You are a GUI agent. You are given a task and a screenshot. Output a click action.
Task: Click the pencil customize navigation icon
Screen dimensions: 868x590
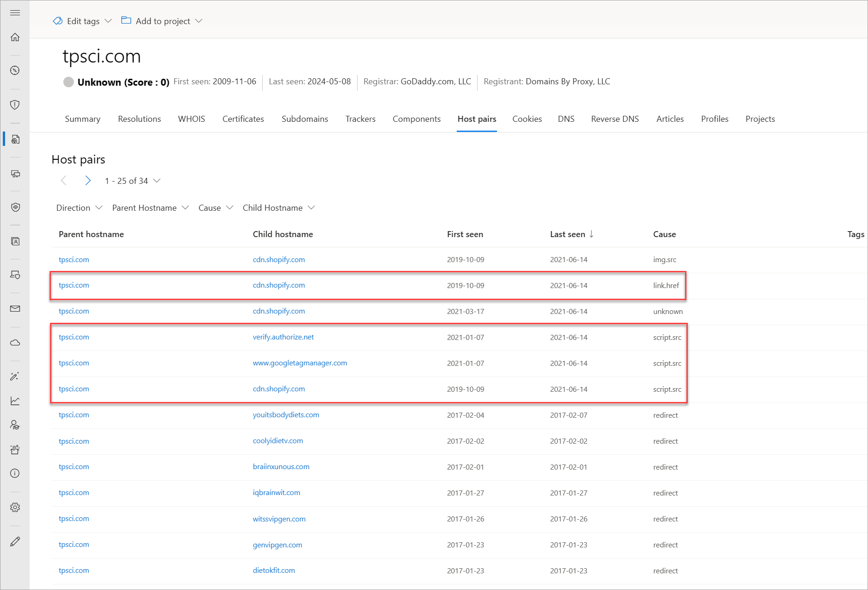[x=15, y=541]
